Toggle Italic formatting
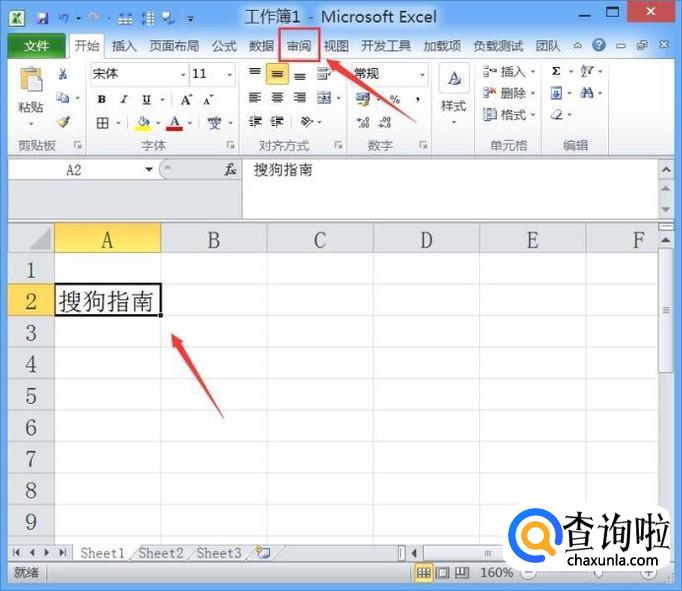Screen dimensions: 682x591 [124, 99]
